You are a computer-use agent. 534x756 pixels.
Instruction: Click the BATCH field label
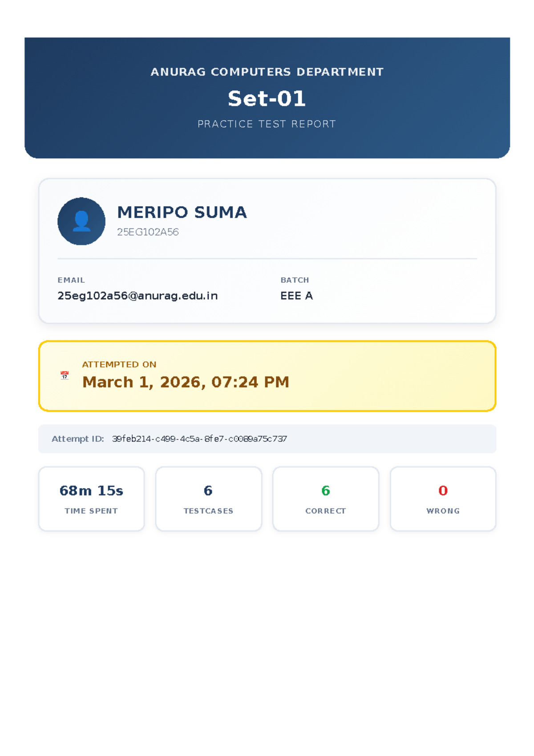[295, 280]
